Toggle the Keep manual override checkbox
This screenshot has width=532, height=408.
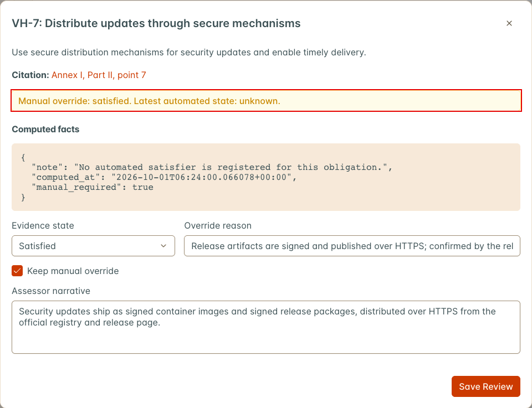pos(17,271)
